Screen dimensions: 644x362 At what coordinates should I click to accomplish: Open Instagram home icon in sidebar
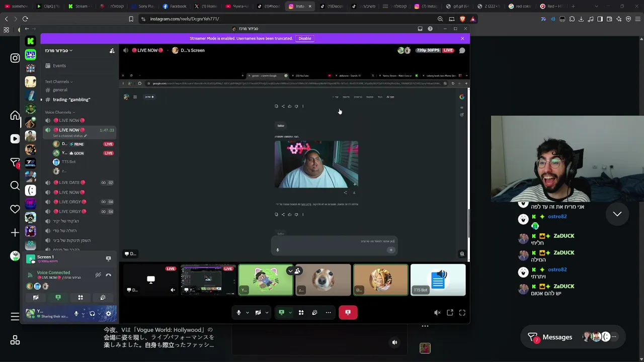(x=15, y=116)
